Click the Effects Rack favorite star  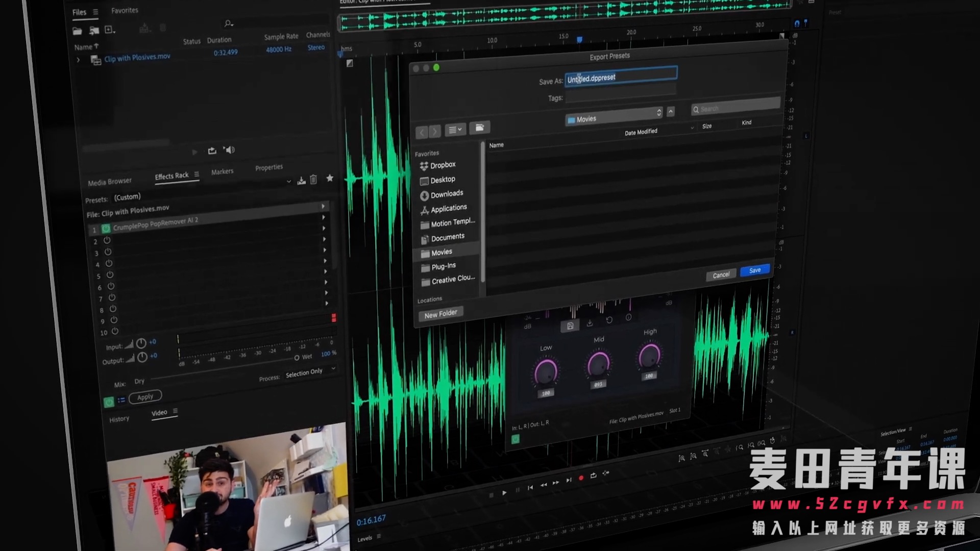tap(330, 178)
